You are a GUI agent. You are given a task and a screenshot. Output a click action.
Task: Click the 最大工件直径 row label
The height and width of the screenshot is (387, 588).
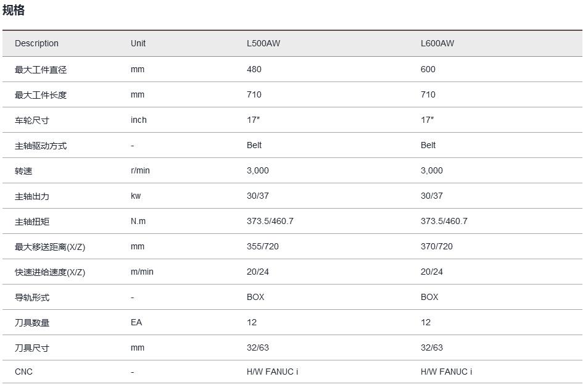pos(41,70)
